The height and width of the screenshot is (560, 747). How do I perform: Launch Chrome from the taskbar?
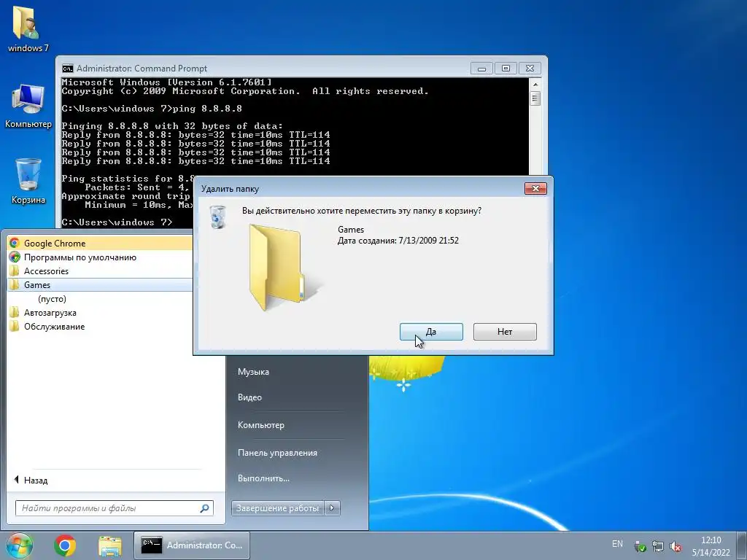pos(65,545)
